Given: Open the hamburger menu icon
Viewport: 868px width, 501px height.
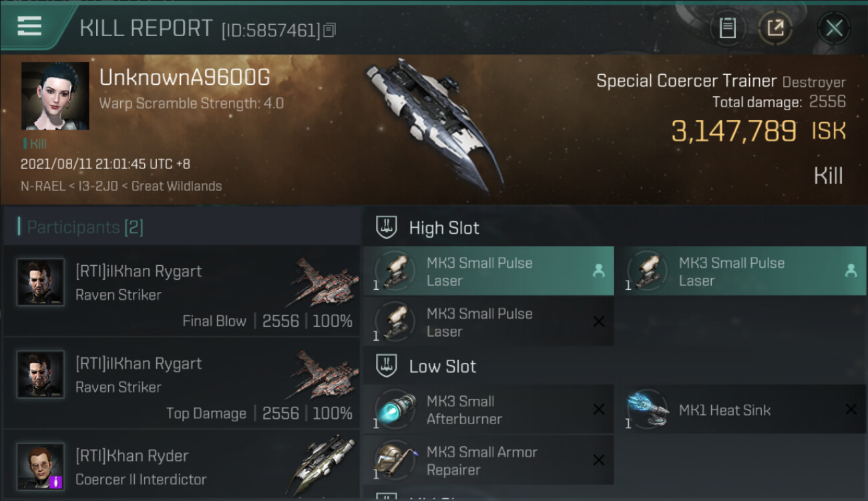Looking at the screenshot, I should pyautogui.click(x=29, y=26).
